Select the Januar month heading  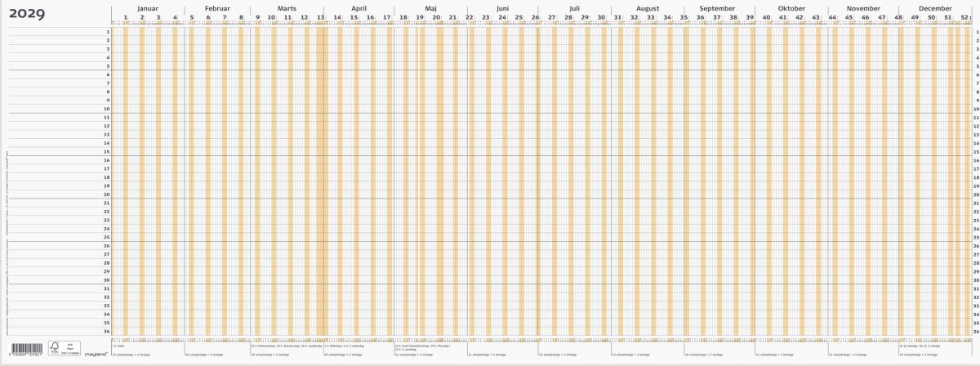[x=147, y=7]
